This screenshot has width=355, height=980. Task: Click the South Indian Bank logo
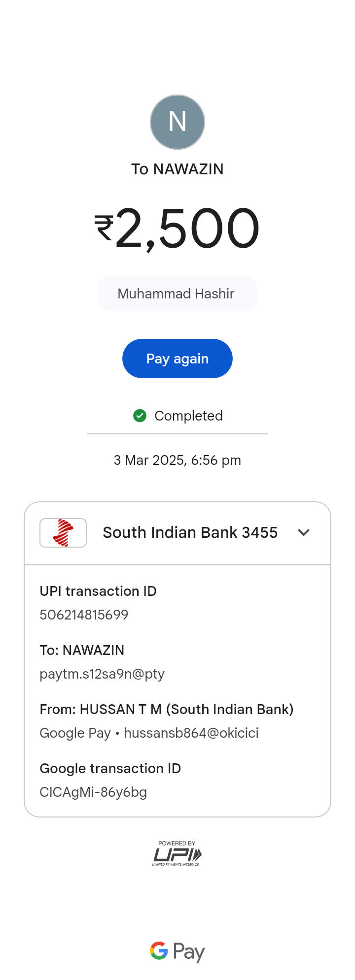(63, 533)
